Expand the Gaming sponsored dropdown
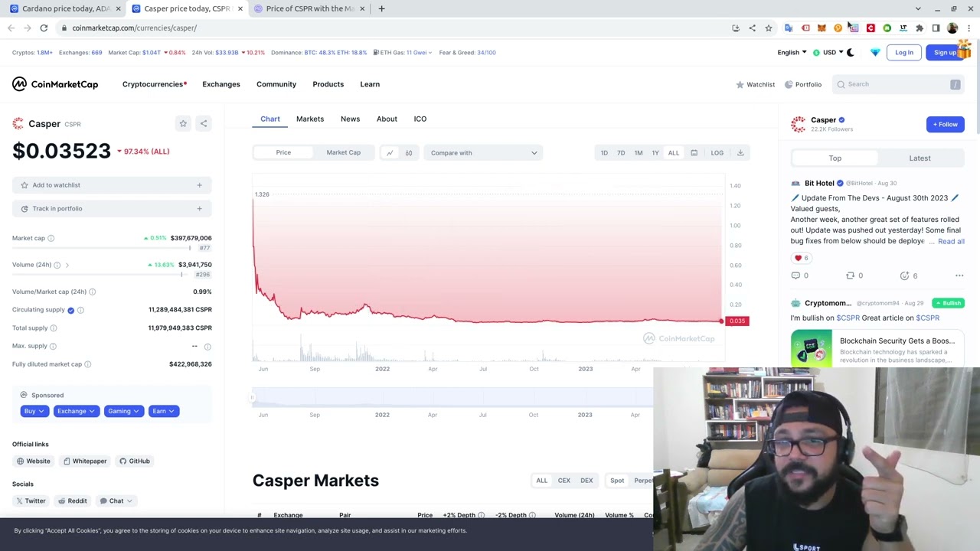980x551 pixels. tap(123, 411)
